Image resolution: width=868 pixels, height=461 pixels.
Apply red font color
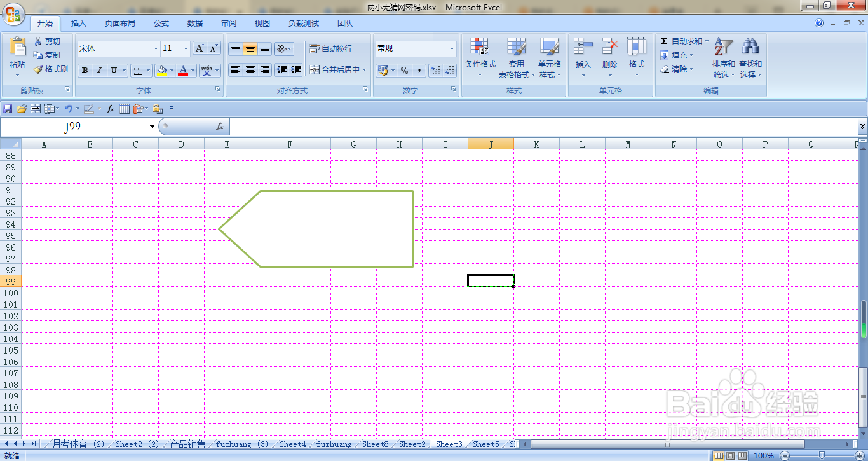[183, 71]
